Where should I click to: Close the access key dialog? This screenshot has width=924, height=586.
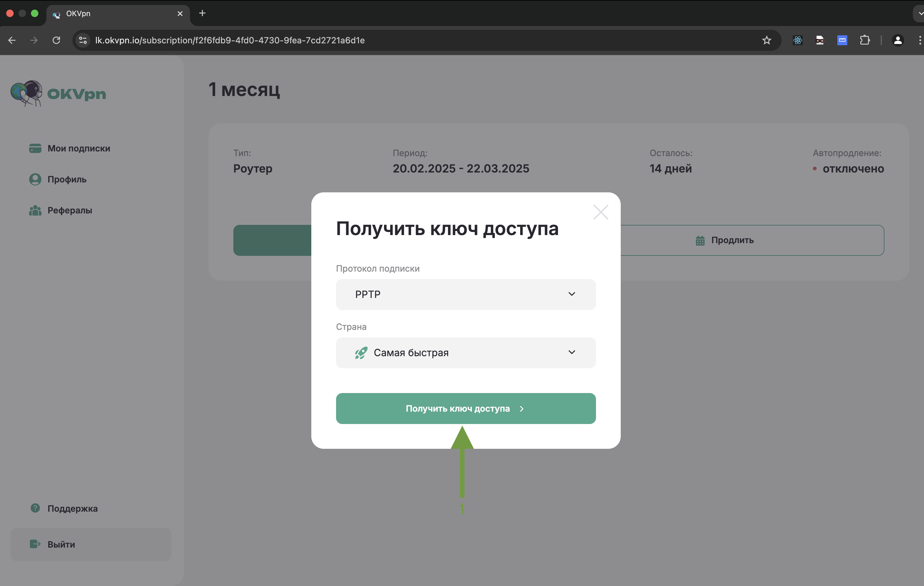pos(601,212)
